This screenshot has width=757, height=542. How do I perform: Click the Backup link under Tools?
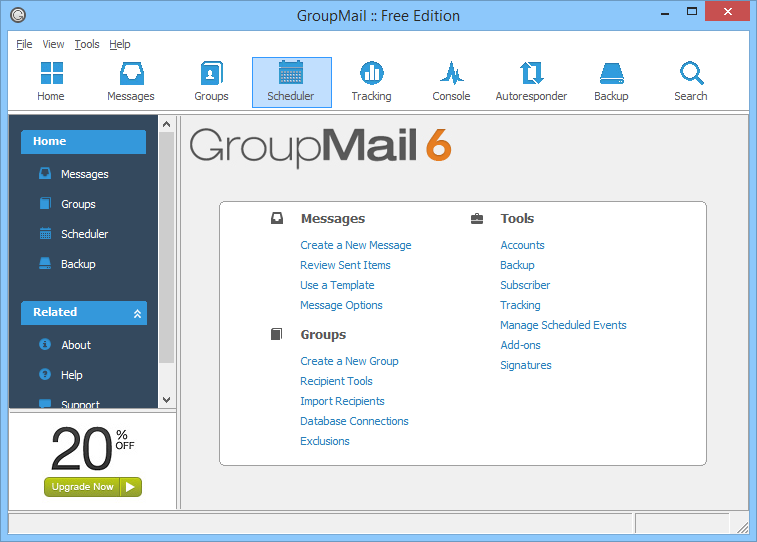(518, 265)
